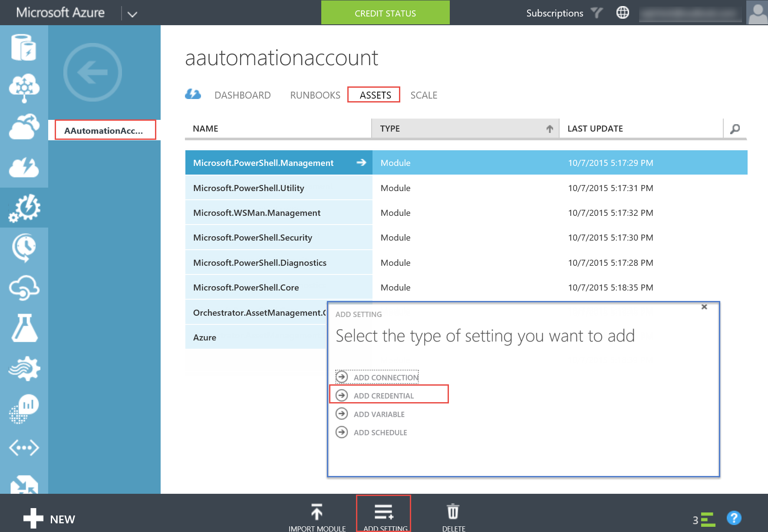This screenshot has width=768, height=532.
Task: Click the arrow icon beside ADD SCHEDULE
Action: coord(342,432)
